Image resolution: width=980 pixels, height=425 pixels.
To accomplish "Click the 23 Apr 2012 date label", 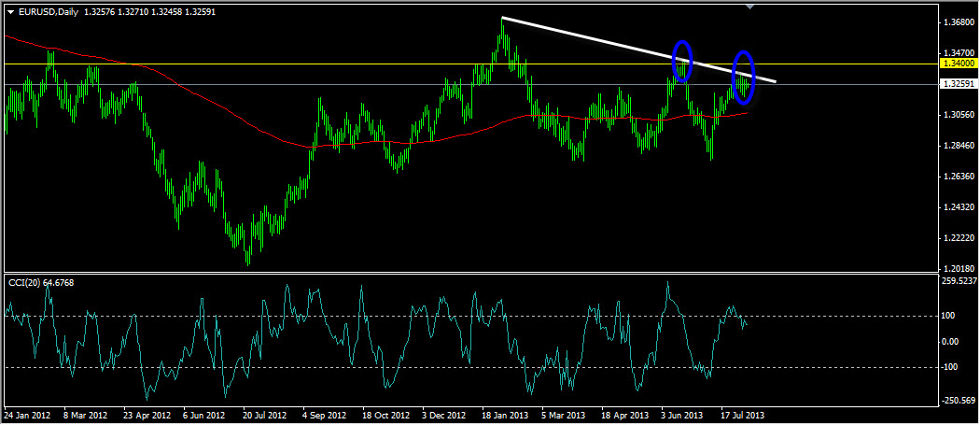I will point(148,415).
